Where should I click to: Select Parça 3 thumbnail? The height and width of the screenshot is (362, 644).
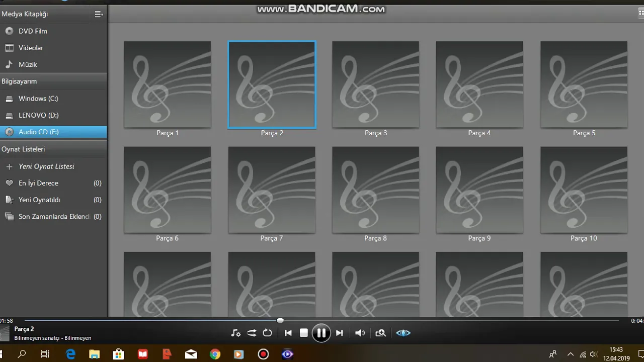pyautogui.click(x=376, y=84)
